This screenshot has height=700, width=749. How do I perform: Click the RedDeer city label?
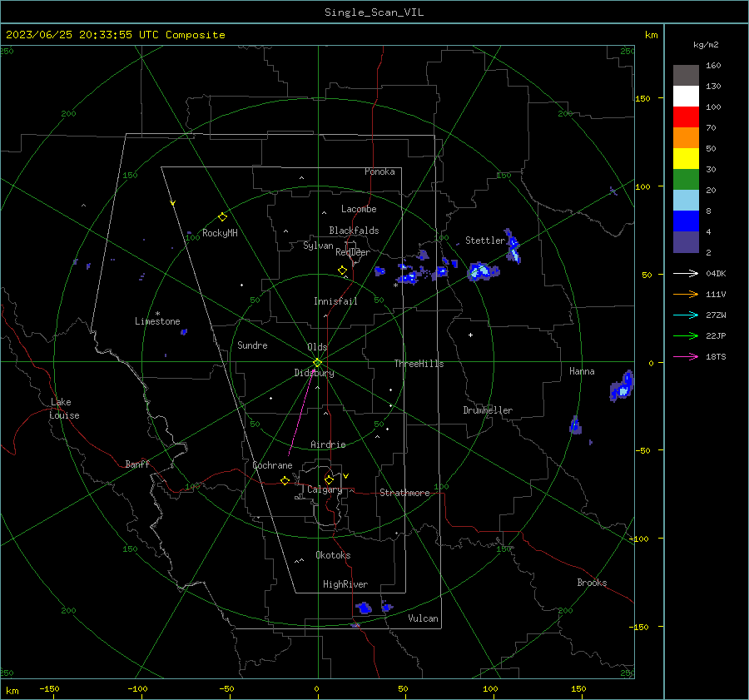353,252
